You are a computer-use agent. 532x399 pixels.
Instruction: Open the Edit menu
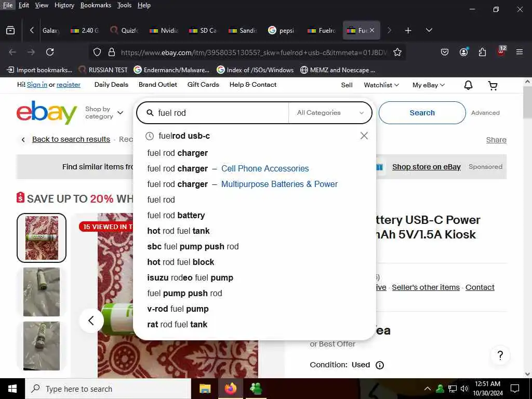24,5
